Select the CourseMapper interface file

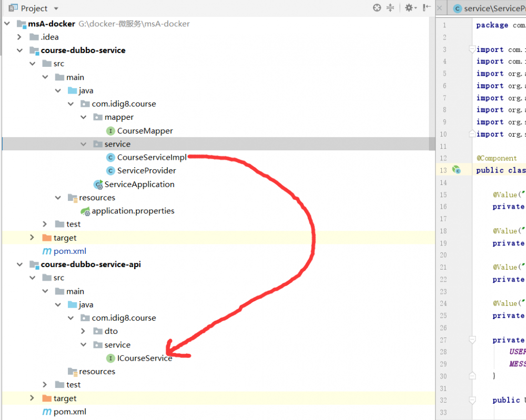145,131
